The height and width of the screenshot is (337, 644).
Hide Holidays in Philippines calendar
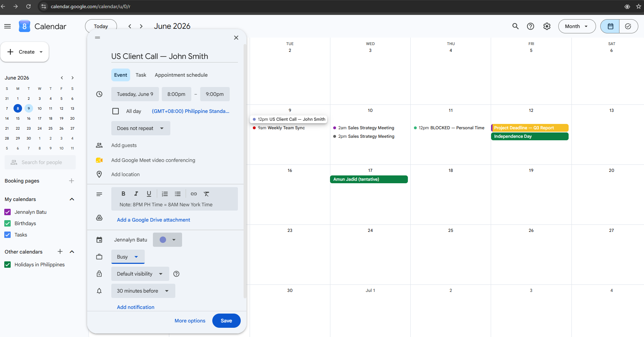click(x=7, y=265)
